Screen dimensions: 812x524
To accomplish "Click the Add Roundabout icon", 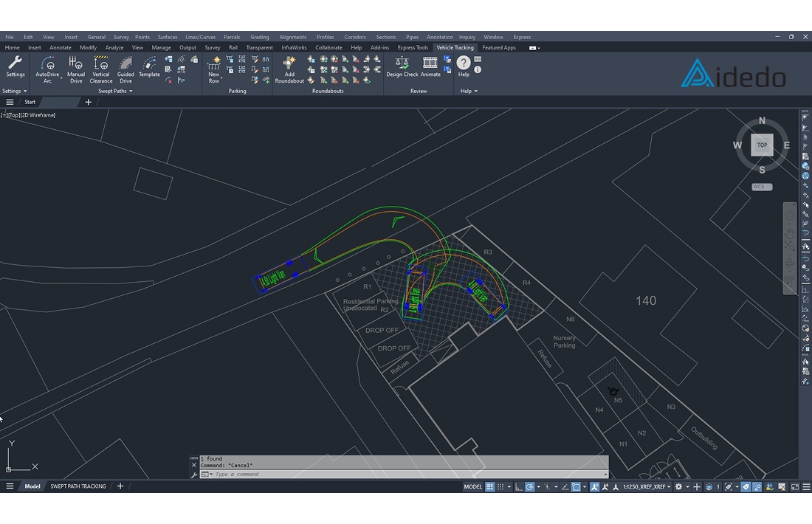I will pyautogui.click(x=289, y=69).
